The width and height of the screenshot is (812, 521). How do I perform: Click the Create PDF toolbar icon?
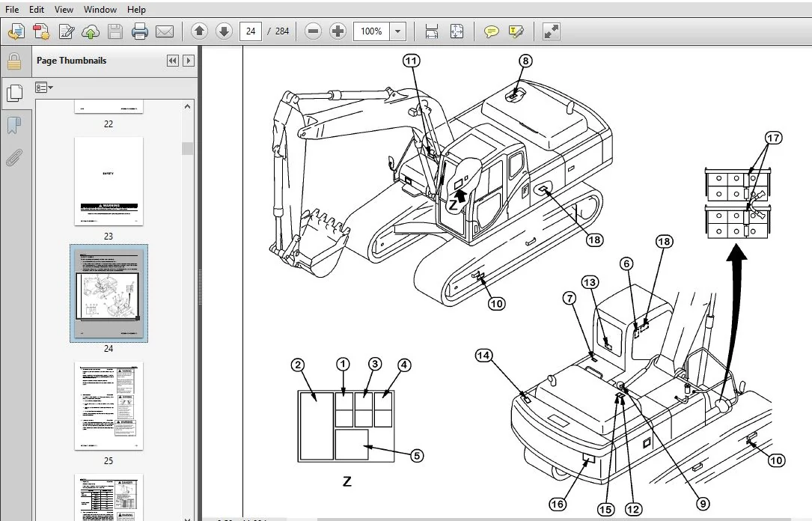[41, 31]
